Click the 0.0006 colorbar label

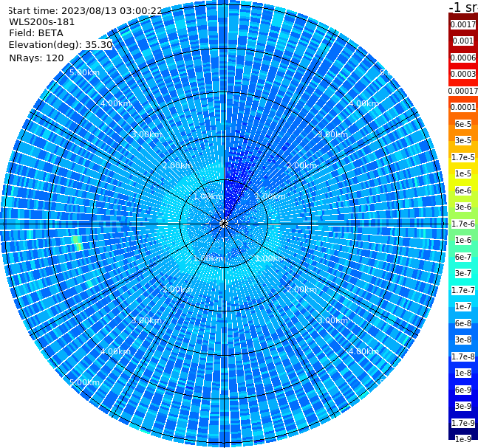pos(463,58)
